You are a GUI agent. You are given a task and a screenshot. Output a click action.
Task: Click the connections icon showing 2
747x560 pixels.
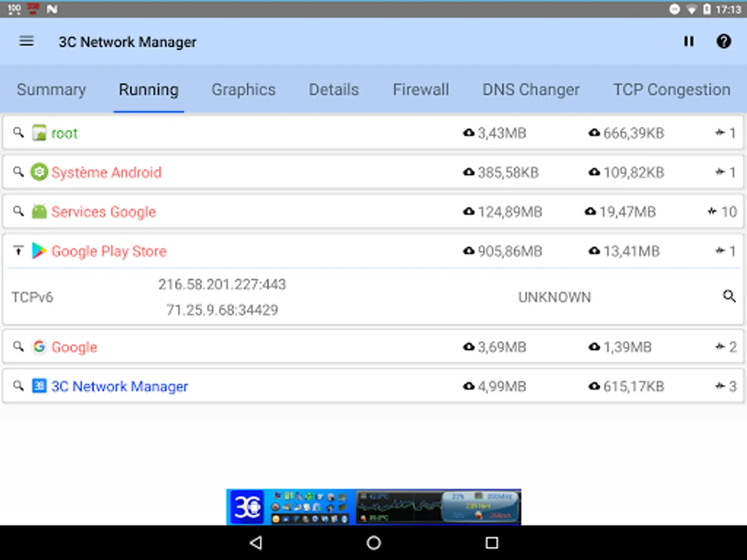click(x=720, y=347)
